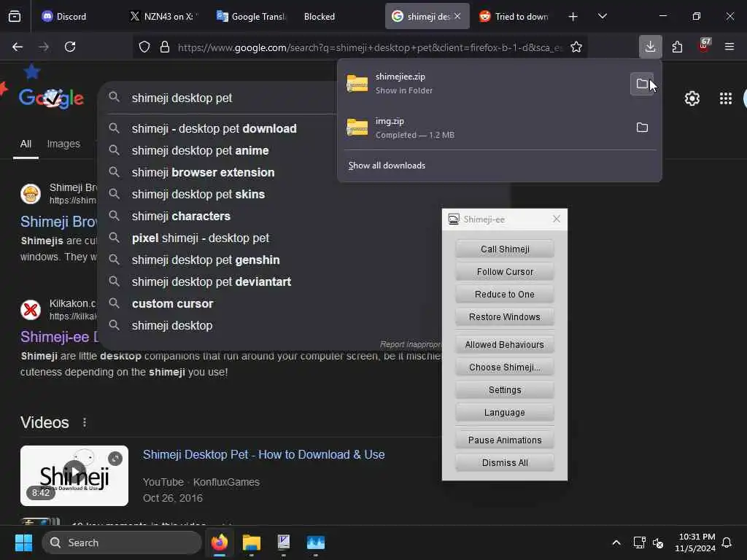Open containing folder for img.zip
The width and height of the screenshot is (747, 560).
pos(642,128)
